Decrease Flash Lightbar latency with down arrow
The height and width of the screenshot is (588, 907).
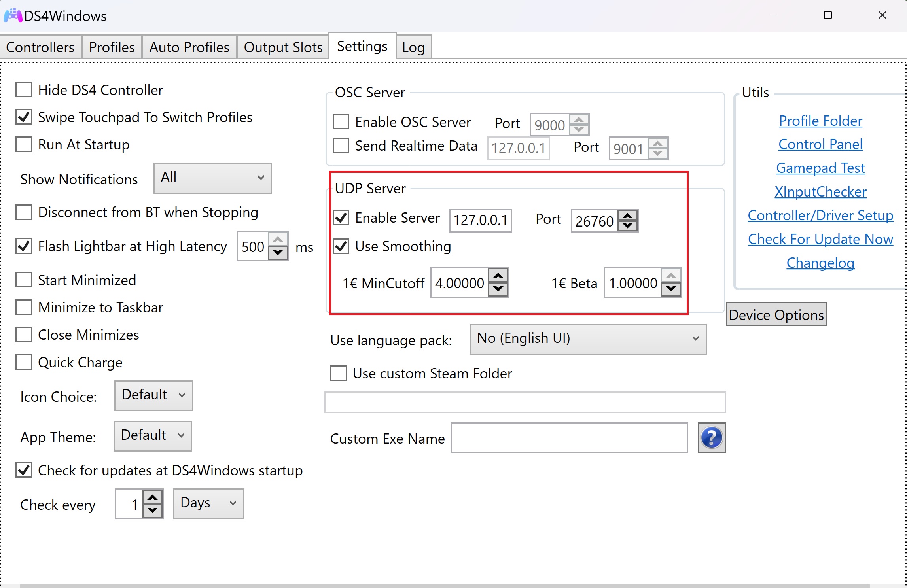[278, 252]
